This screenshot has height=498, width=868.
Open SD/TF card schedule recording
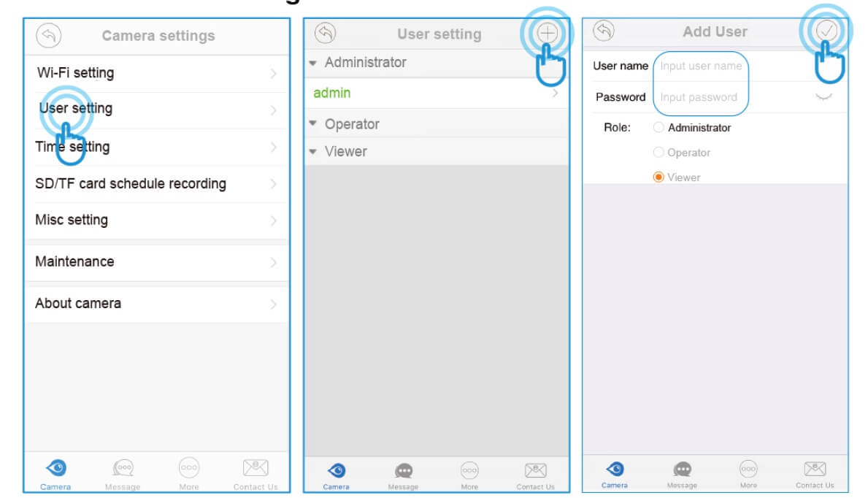157,184
